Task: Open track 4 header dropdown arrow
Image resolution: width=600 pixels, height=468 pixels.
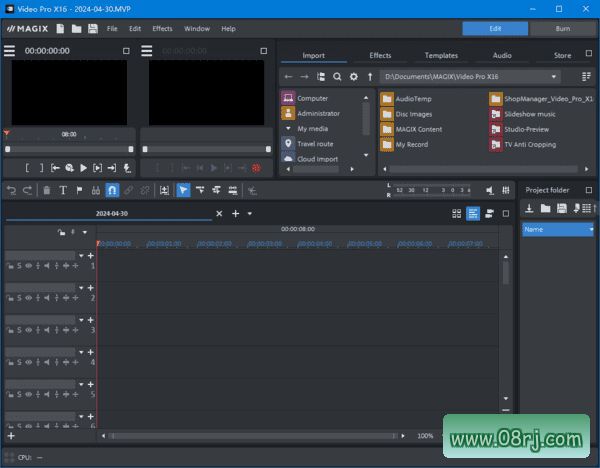Action: [x=81, y=352]
